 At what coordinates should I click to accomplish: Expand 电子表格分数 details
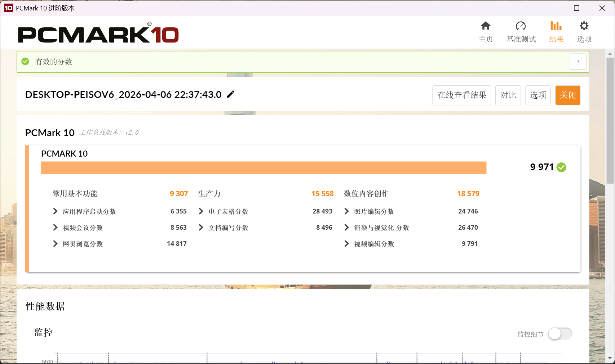point(201,211)
